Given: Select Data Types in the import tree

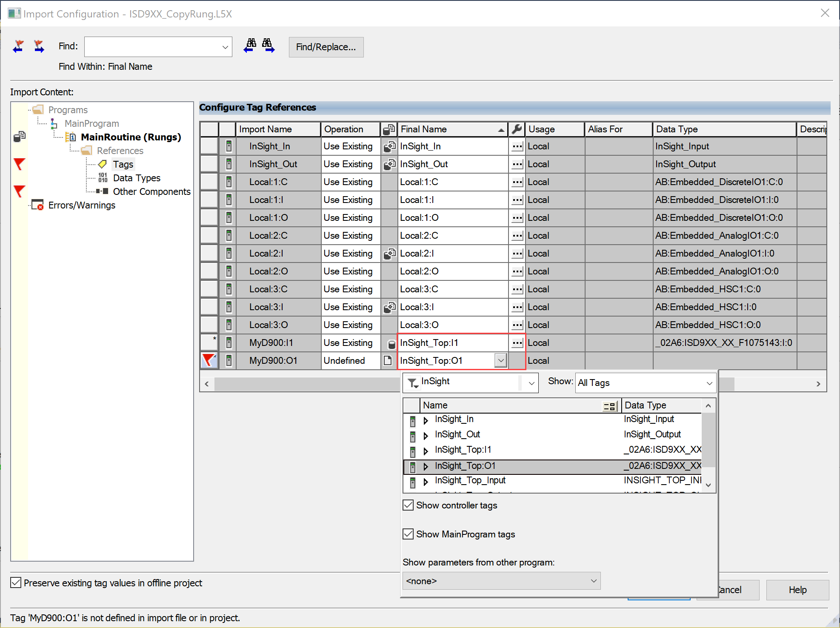Looking at the screenshot, I should tap(136, 178).
